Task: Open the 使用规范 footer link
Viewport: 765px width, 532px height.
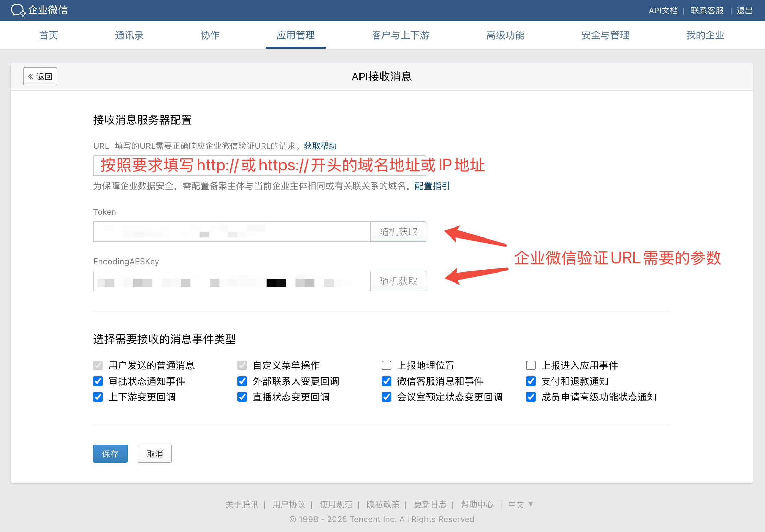Action: (336, 505)
